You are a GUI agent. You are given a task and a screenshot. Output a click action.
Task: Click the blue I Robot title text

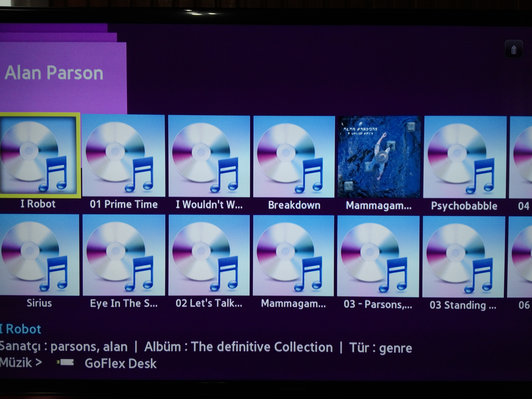[21, 329]
